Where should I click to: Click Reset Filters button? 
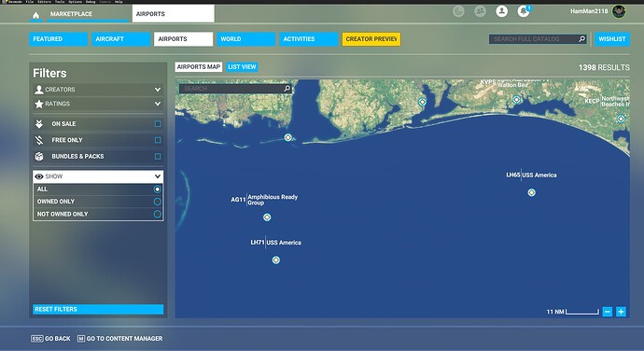98,309
